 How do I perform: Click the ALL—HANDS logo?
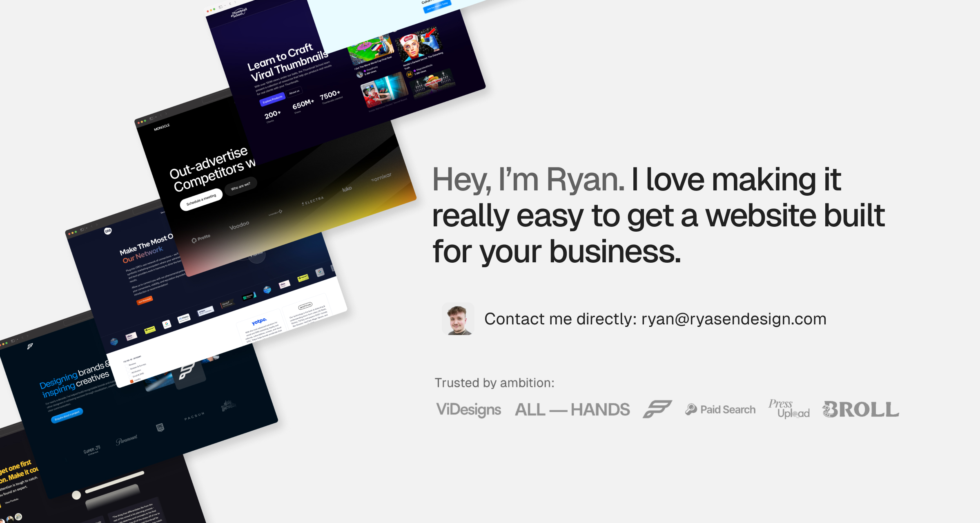coord(572,409)
